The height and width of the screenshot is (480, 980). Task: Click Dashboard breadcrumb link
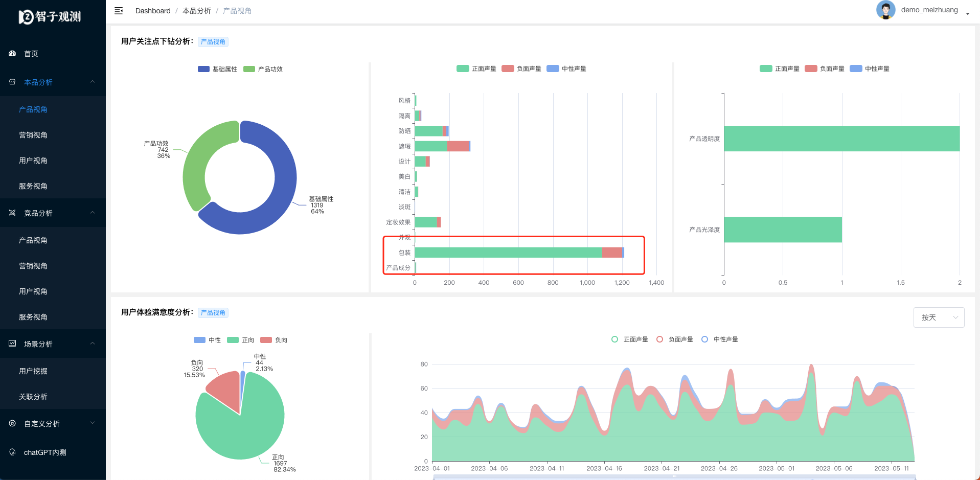[x=153, y=11]
